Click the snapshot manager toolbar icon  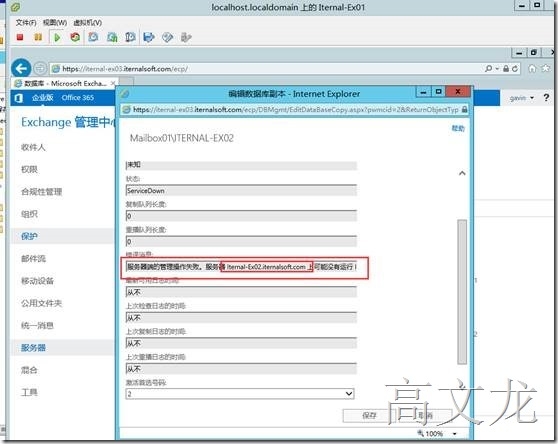pos(130,37)
